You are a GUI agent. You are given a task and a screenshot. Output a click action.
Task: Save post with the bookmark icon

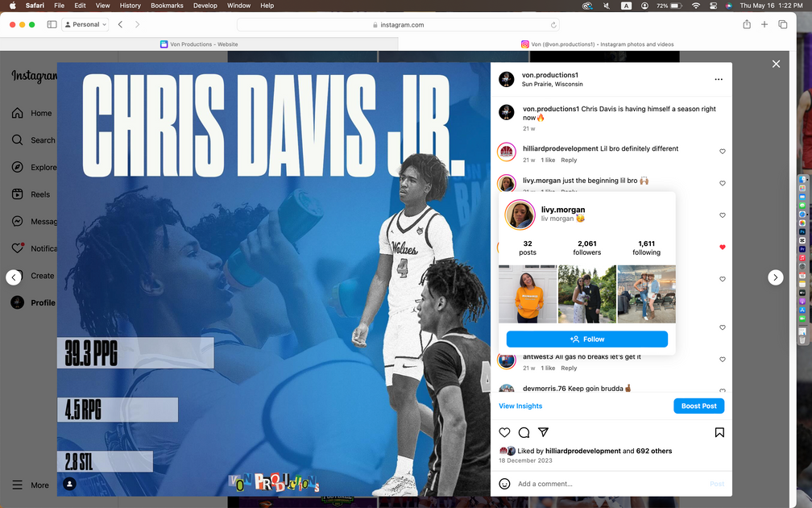click(x=719, y=432)
